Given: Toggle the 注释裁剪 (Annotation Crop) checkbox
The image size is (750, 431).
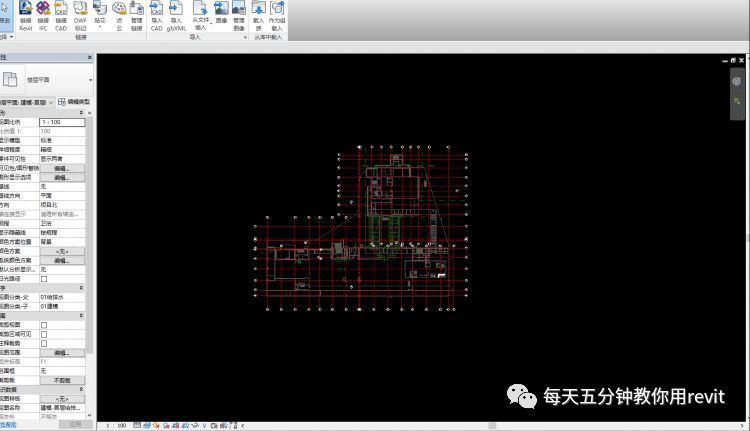Looking at the screenshot, I should 44,344.
